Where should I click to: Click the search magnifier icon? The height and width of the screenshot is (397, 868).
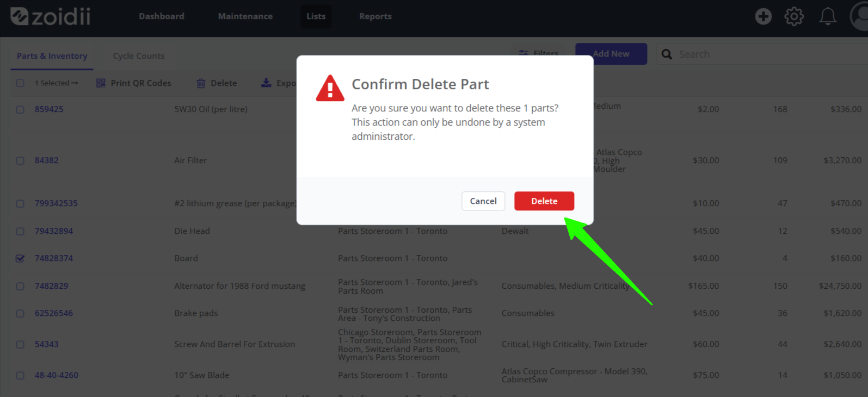(667, 54)
